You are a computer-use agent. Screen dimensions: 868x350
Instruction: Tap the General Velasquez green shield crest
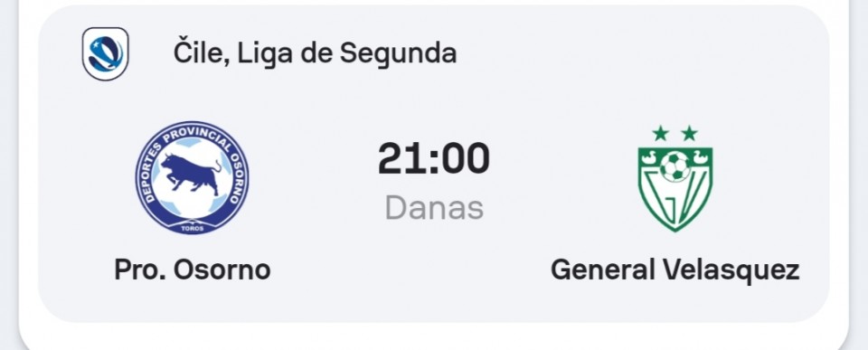tap(675, 178)
